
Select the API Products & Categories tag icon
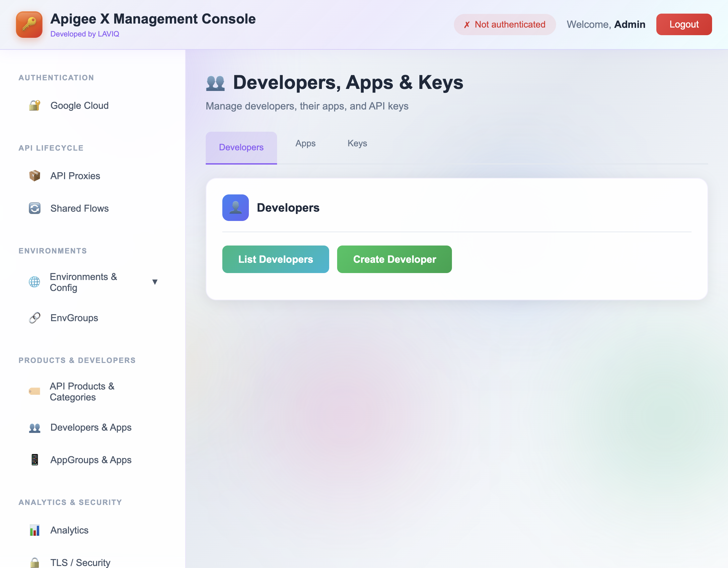(35, 392)
